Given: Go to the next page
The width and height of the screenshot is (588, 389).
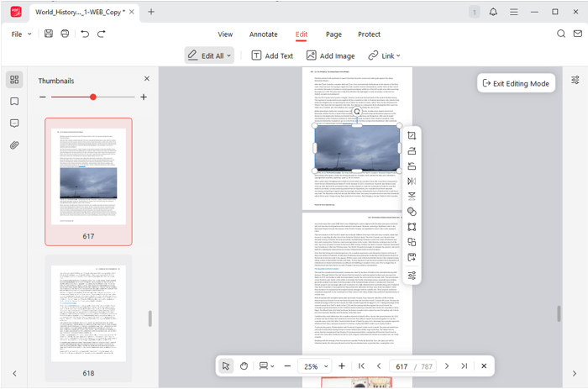Looking at the screenshot, I should pos(447,366).
